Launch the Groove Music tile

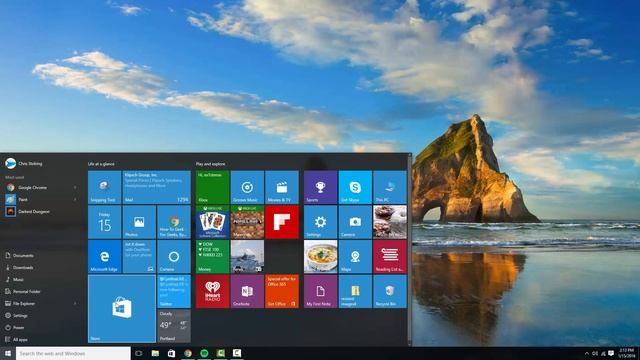coord(247,187)
